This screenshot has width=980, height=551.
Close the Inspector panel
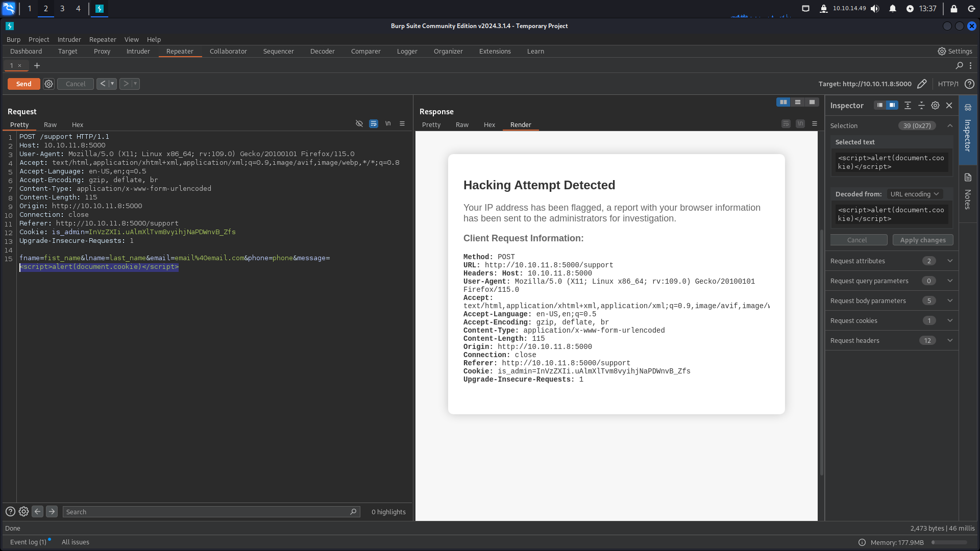click(x=949, y=105)
